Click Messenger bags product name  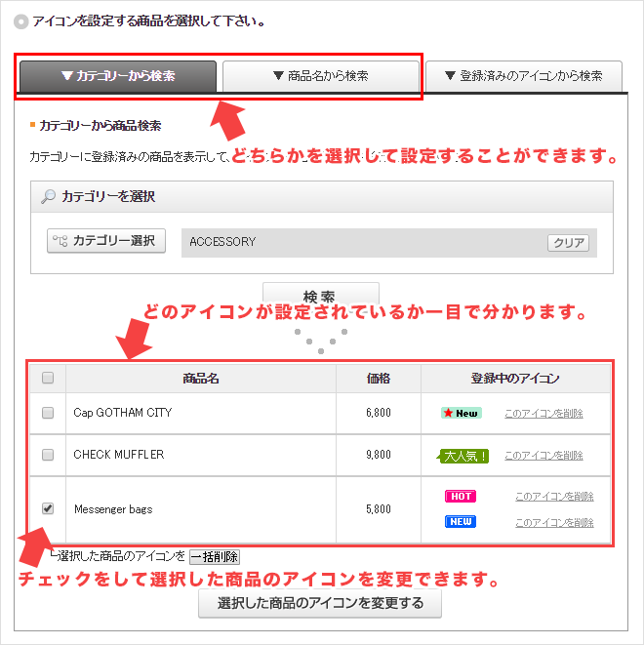(113, 509)
